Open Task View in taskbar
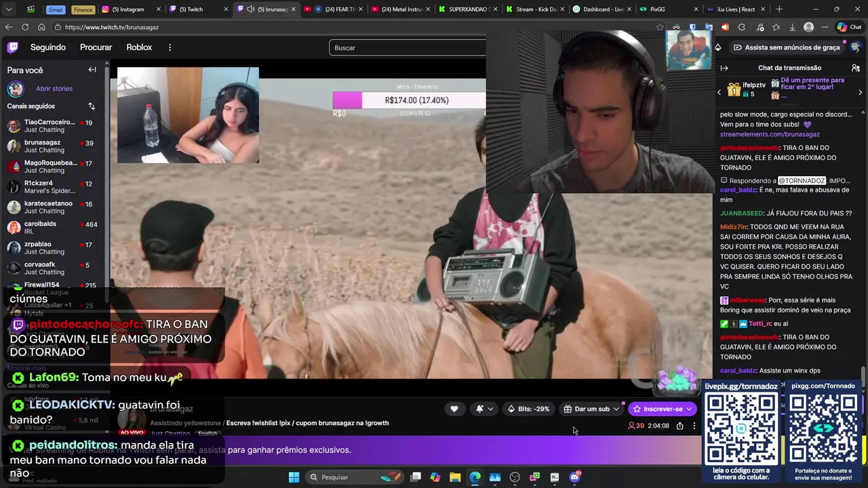Image resolution: width=868 pixels, height=488 pixels. (x=416, y=477)
